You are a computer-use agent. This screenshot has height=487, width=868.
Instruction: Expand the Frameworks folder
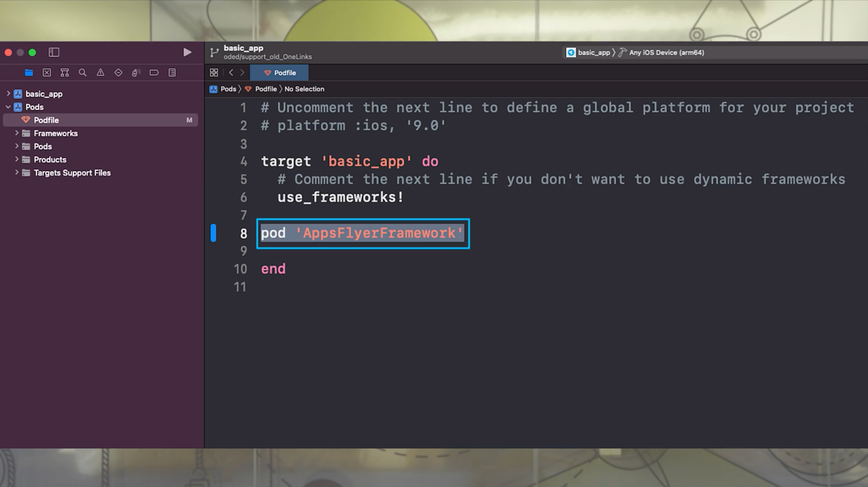(17, 133)
